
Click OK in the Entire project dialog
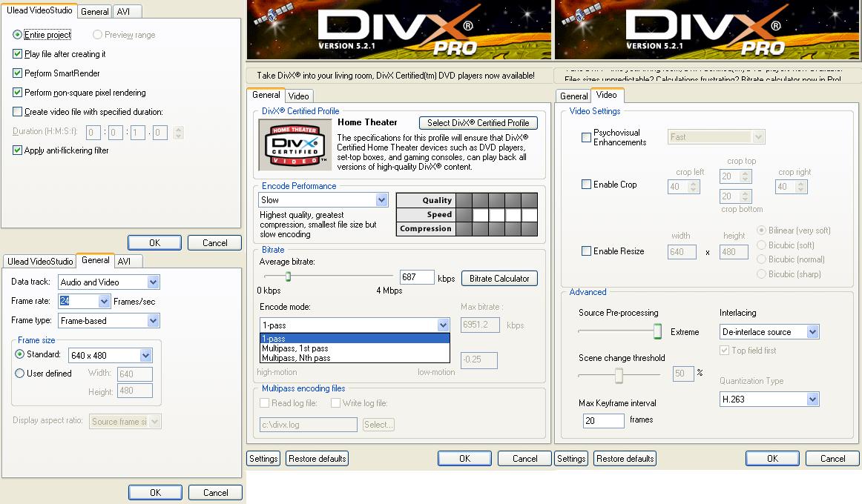[x=154, y=242]
